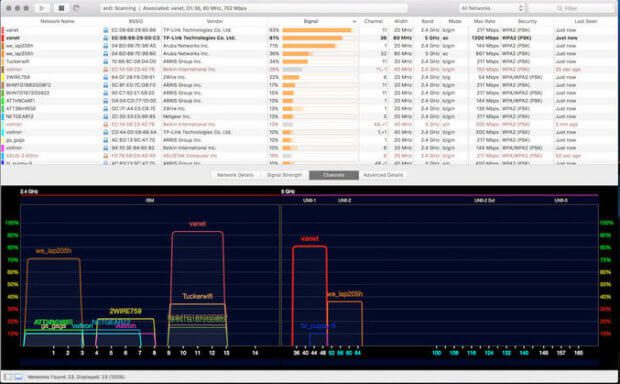Screen dimensions: 620x384
Task: Click the red vanet label in the 5 GHz graph
Action: (310, 238)
